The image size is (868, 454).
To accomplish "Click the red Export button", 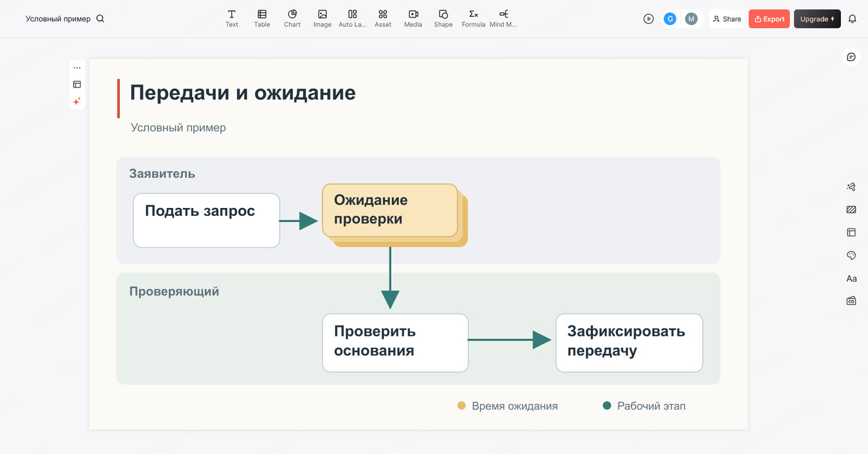I will [x=769, y=19].
